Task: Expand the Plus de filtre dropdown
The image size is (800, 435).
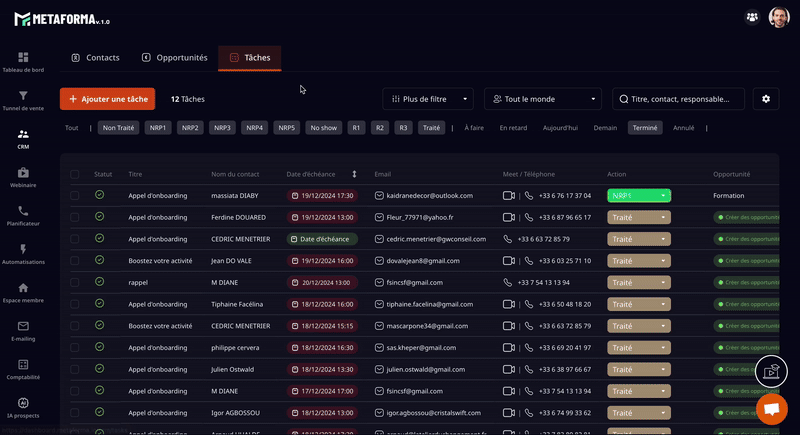Action: coord(428,99)
